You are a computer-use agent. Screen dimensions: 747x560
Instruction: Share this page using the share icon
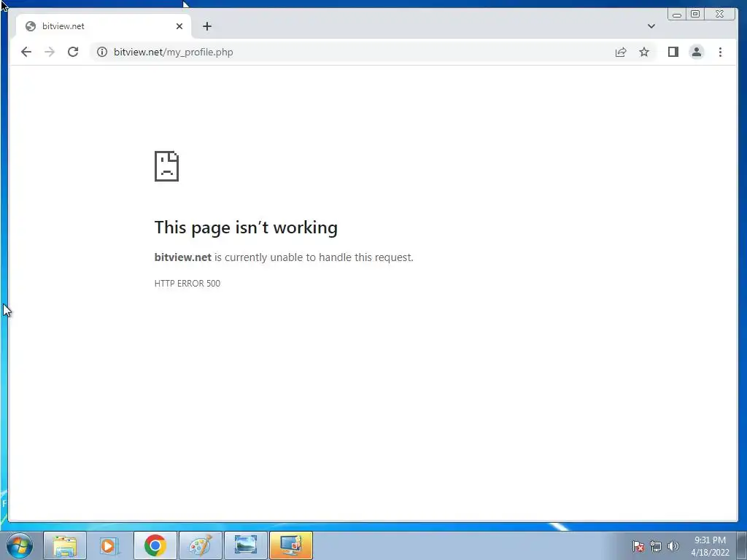coord(620,52)
